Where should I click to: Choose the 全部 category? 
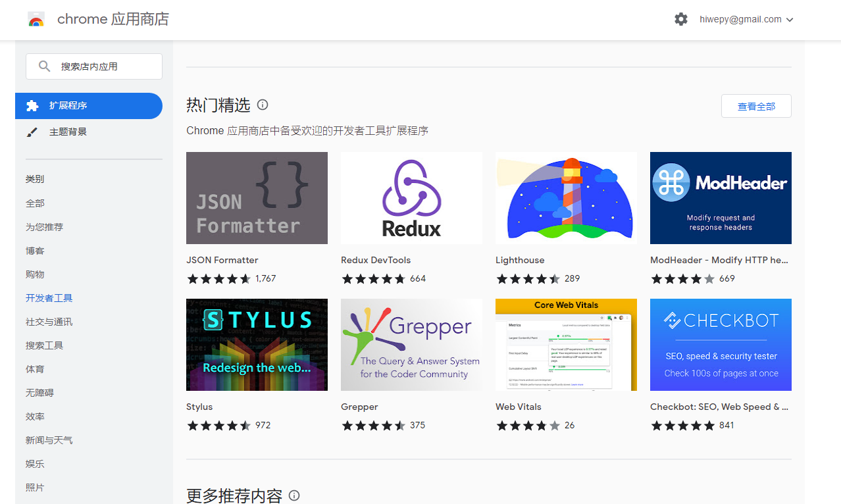tap(35, 203)
